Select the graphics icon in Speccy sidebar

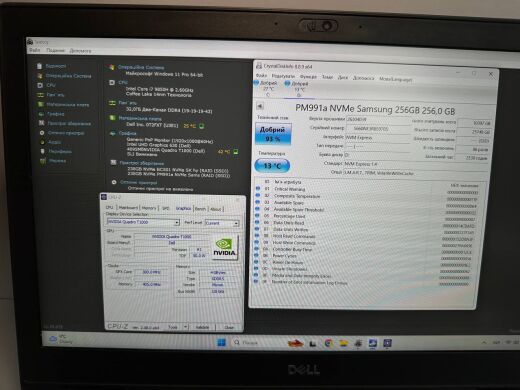click(x=41, y=114)
